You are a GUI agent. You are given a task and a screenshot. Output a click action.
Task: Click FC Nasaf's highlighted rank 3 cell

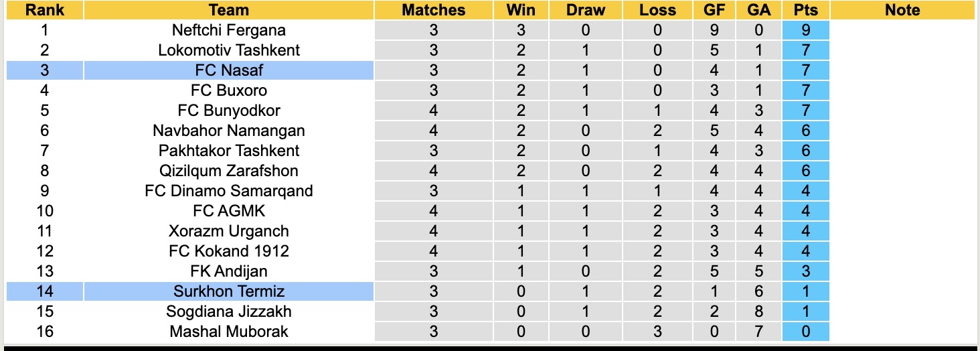click(x=45, y=70)
